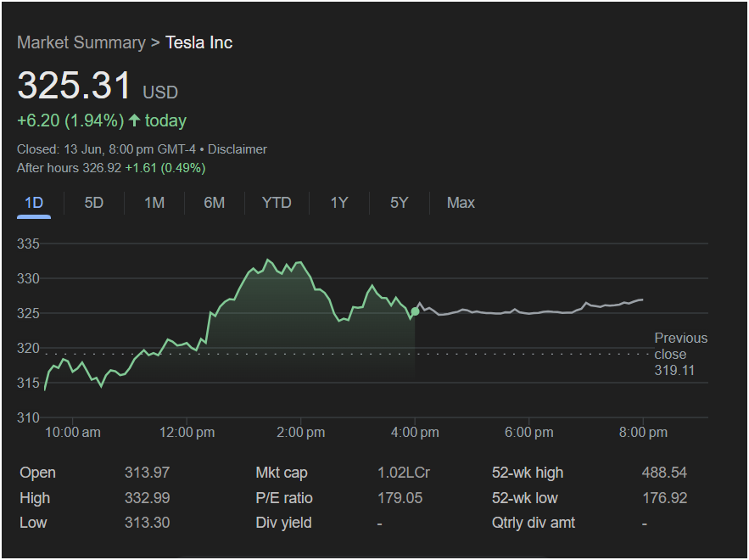Click the USD currency label

pos(160,92)
